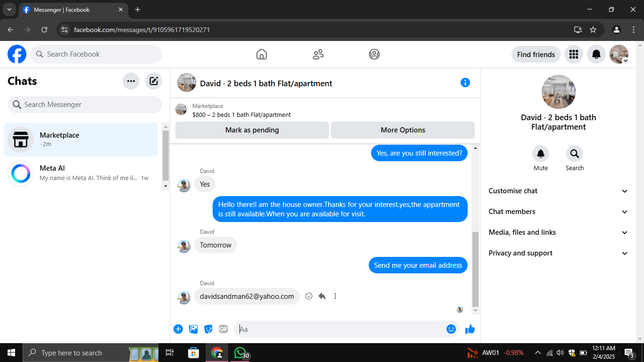644x362 pixels.
Task: Open the emoji picker in message box
Action: pos(451,329)
